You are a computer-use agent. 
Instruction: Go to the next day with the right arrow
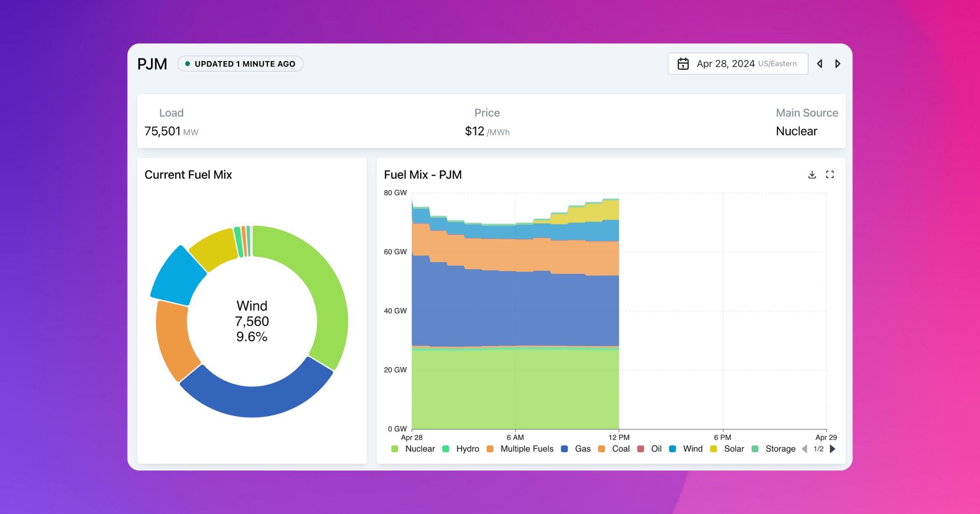(838, 64)
